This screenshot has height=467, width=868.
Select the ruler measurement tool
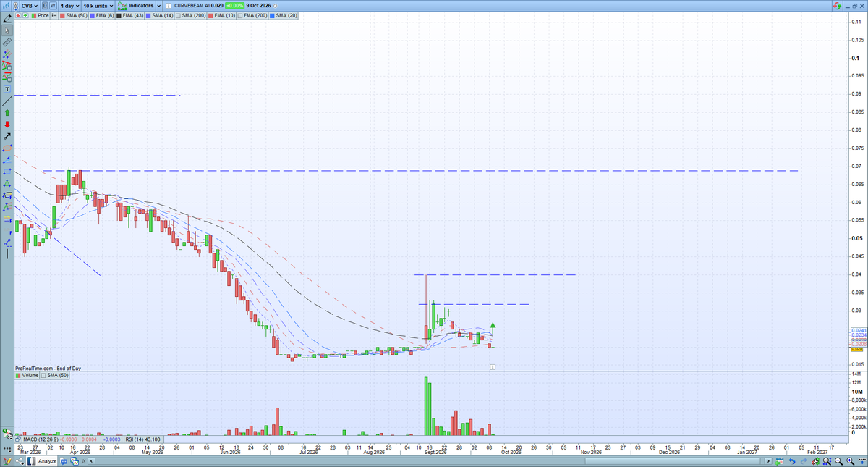7,42
